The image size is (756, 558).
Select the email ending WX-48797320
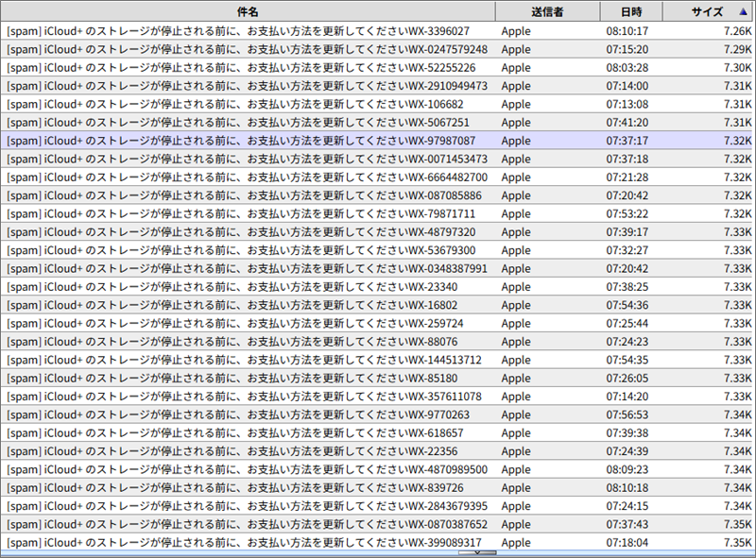point(378,231)
